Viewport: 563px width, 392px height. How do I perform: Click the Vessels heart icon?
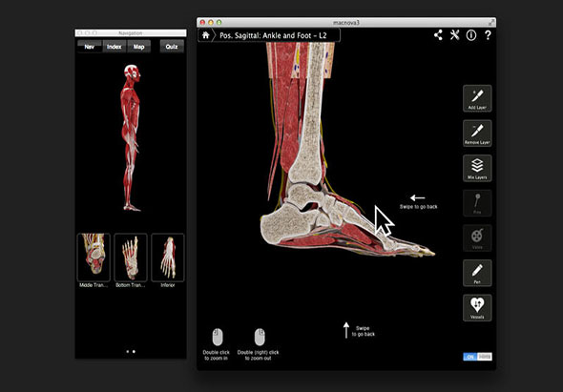click(477, 308)
